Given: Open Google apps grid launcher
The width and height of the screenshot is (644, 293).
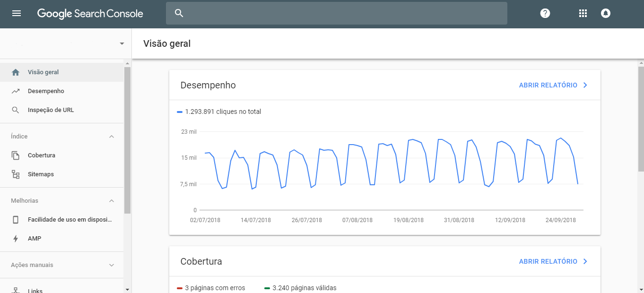Looking at the screenshot, I should 583,13.
